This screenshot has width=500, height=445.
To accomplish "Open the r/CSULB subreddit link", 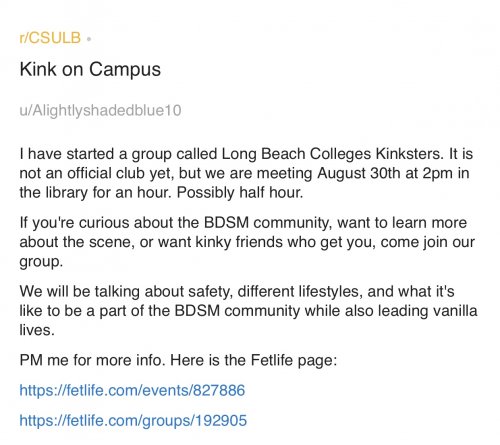I will click(x=50, y=38).
